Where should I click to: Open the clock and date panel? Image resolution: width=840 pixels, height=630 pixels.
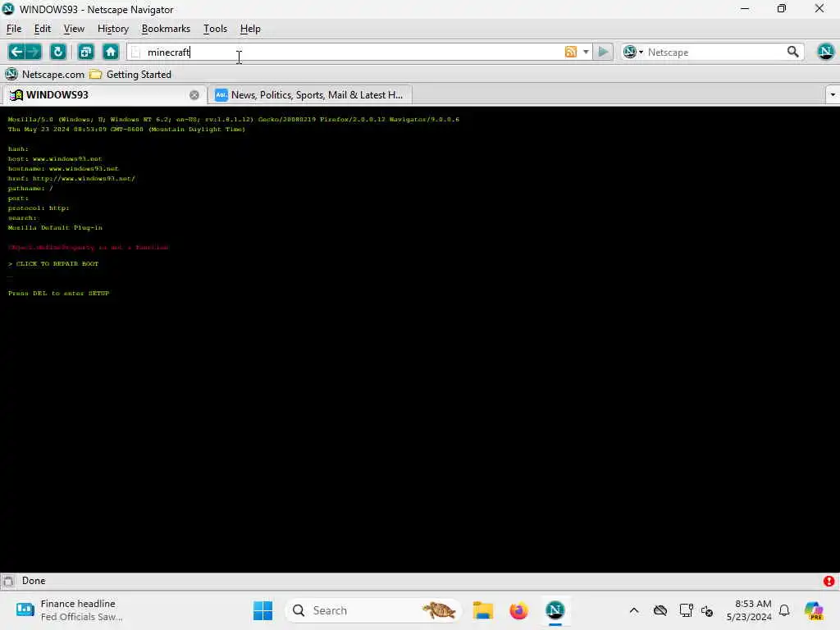coord(749,610)
